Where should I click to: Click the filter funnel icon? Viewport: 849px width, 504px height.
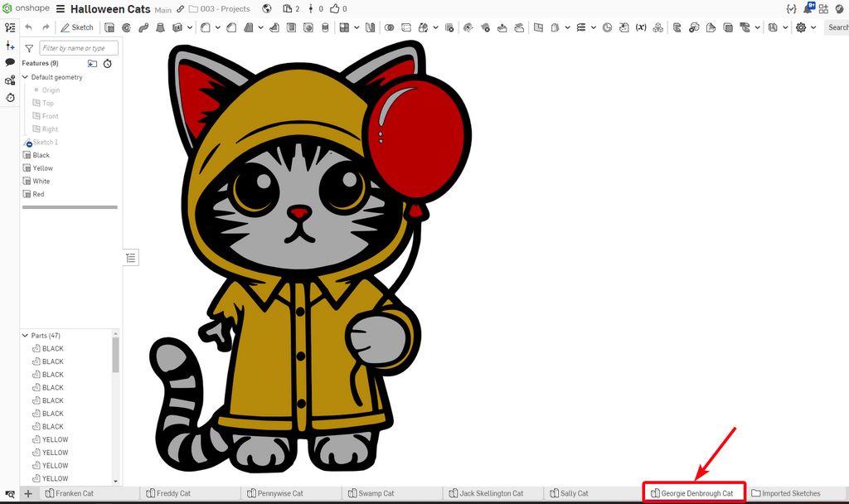(29, 48)
